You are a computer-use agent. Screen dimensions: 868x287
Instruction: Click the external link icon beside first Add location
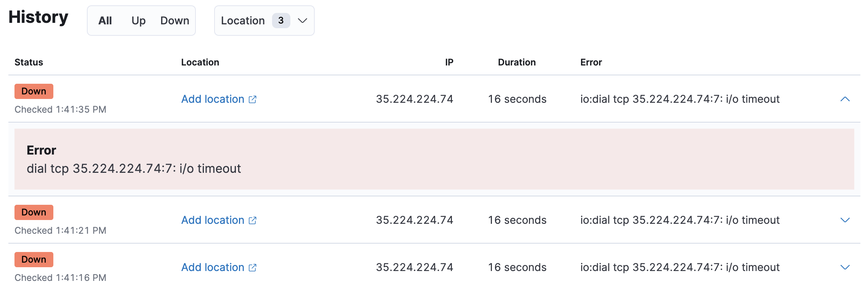click(x=252, y=99)
